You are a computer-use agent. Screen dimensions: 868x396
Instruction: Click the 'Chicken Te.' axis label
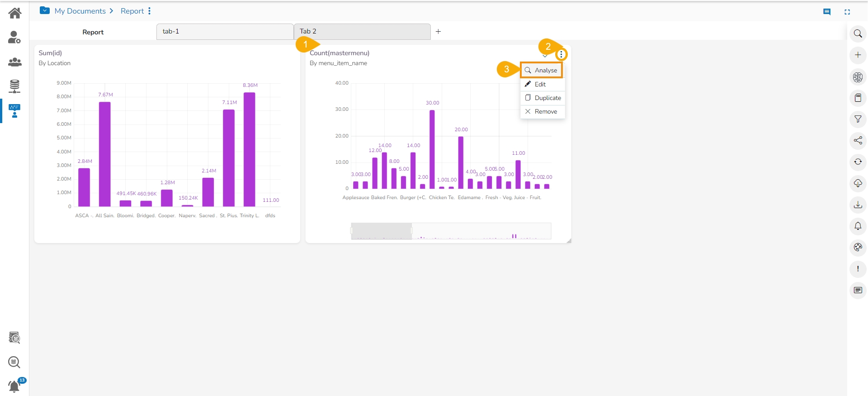[442, 197]
